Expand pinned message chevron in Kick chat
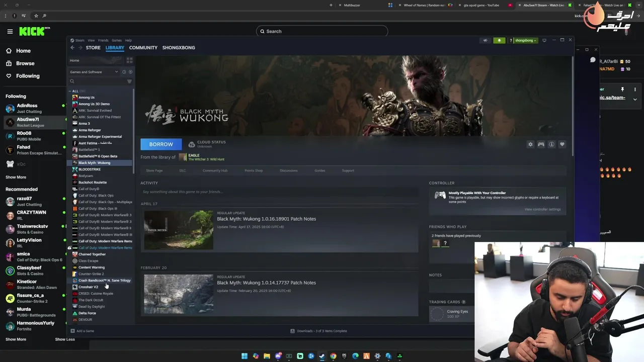Screen dimensions: 644x362 tap(635, 99)
